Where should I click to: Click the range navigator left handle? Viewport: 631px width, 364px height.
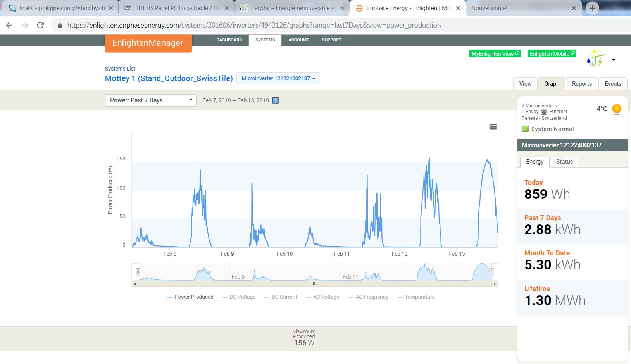point(138,272)
